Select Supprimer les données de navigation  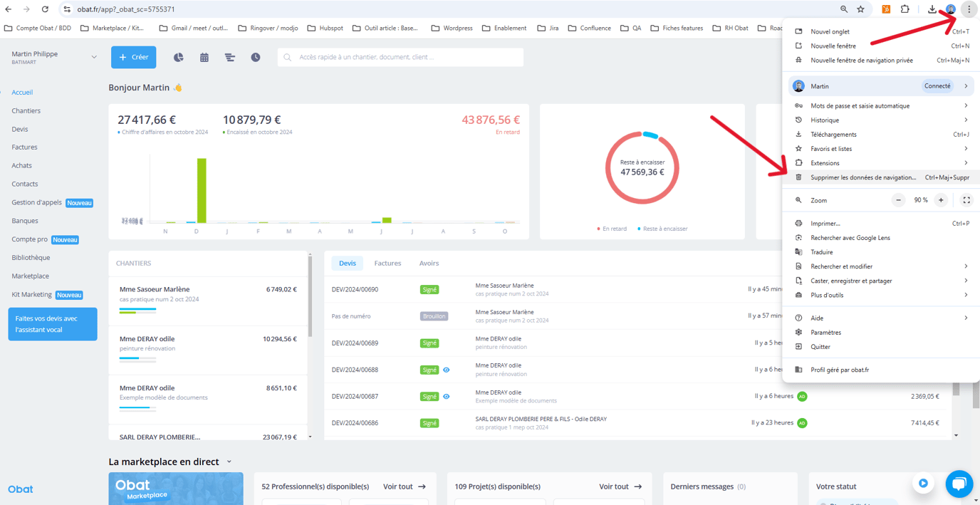[x=863, y=177]
